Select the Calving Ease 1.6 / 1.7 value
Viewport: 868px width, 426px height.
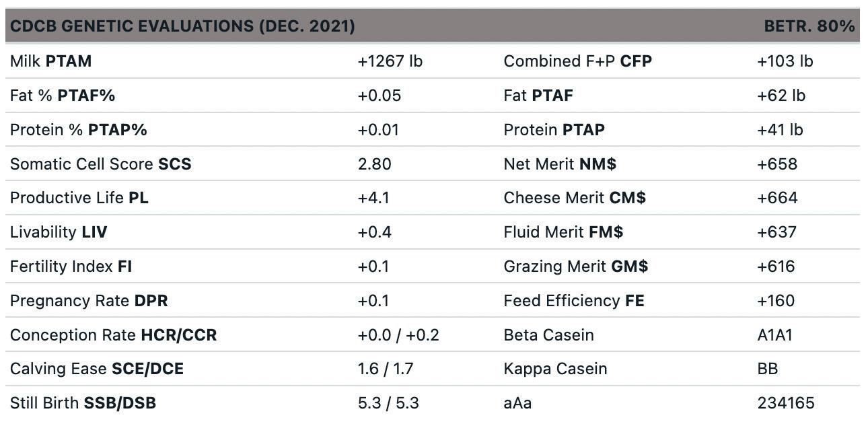tap(386, 369)
